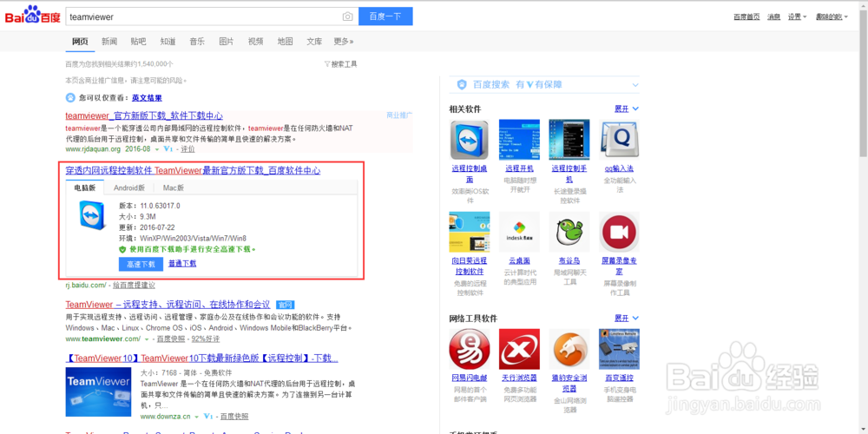Open the 云桌面 text link
The image size is (868, 434).
[x=519, y=260]
